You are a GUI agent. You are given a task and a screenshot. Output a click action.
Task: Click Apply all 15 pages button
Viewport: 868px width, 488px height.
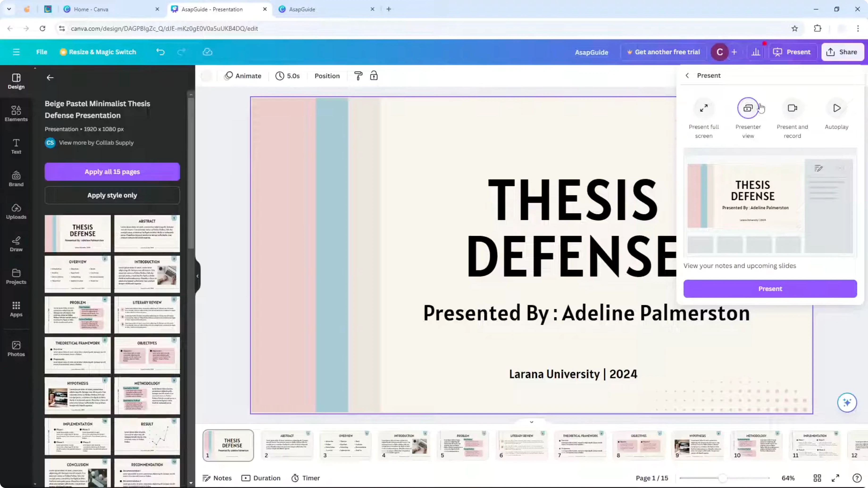(112, 172)
